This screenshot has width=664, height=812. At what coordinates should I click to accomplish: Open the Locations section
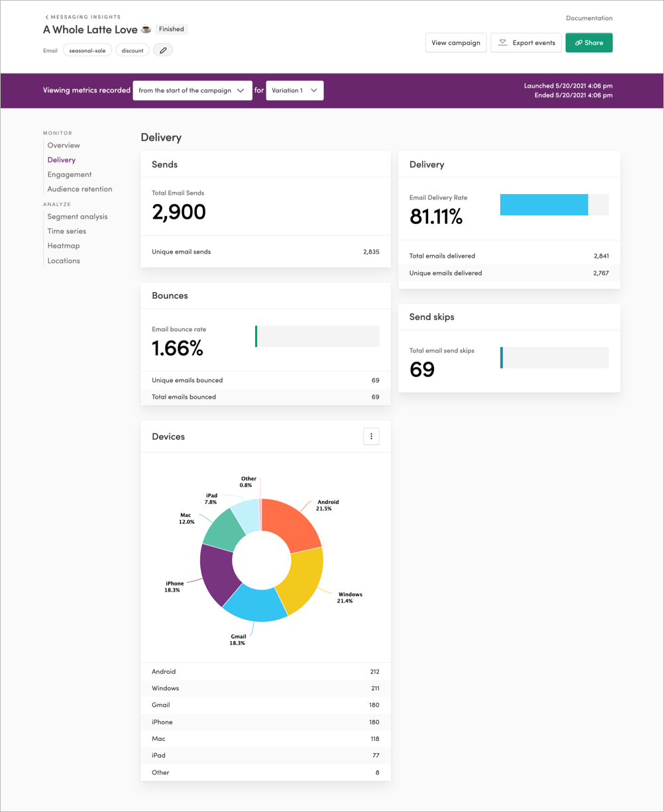coord(63,260)
